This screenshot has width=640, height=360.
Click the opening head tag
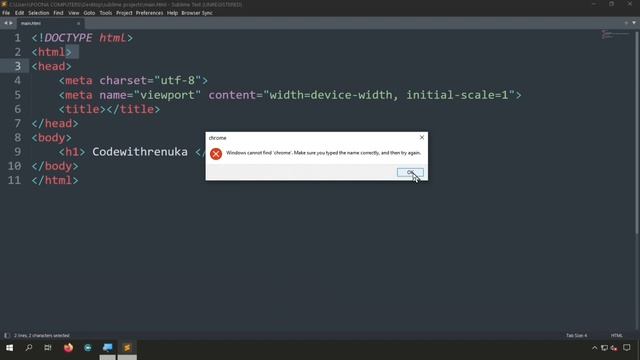click(51, 67)
